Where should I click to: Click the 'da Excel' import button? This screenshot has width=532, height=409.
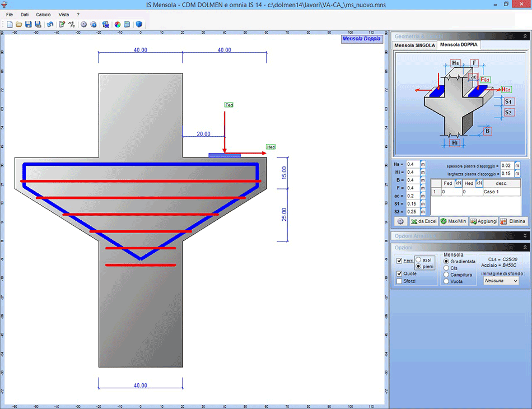pos(424,221)
